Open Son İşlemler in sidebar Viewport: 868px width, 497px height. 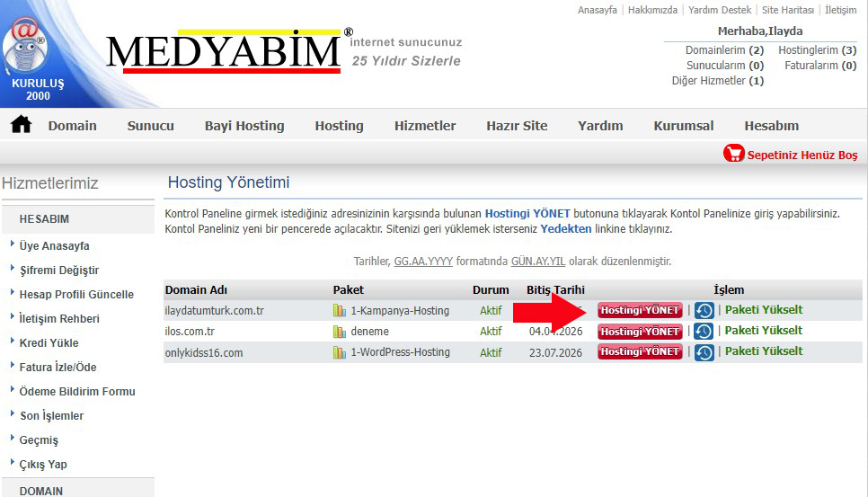coord(51,415)
